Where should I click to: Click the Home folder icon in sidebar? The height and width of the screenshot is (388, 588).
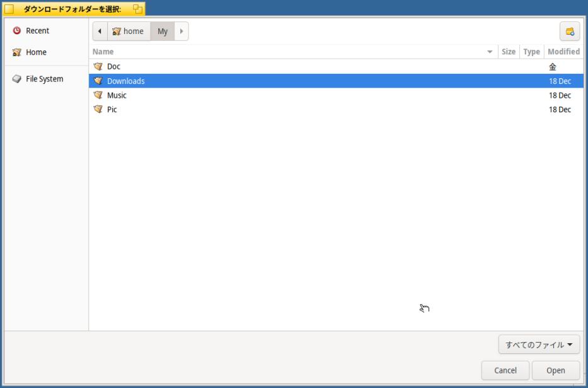pyautogui.click(x=16, y=52)
